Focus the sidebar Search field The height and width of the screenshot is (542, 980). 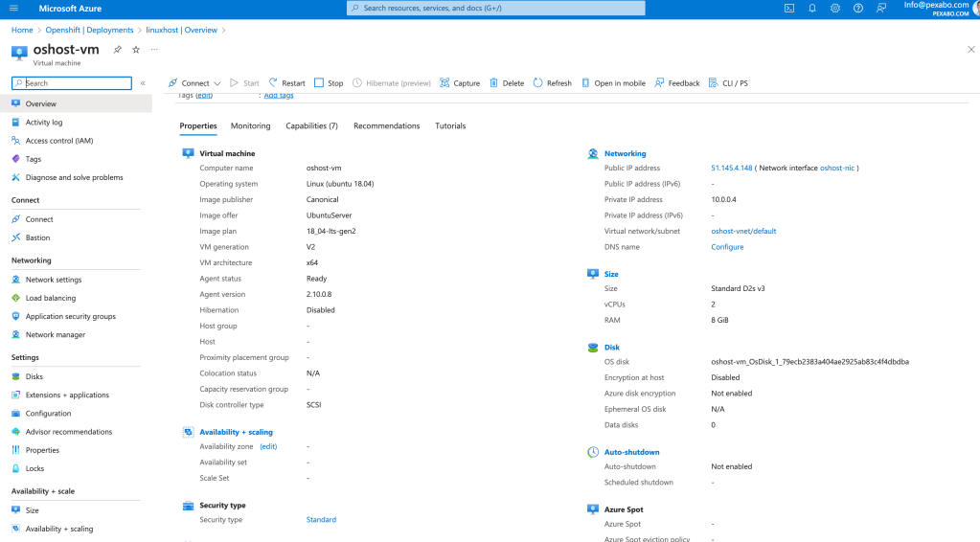tap(72, 83)
